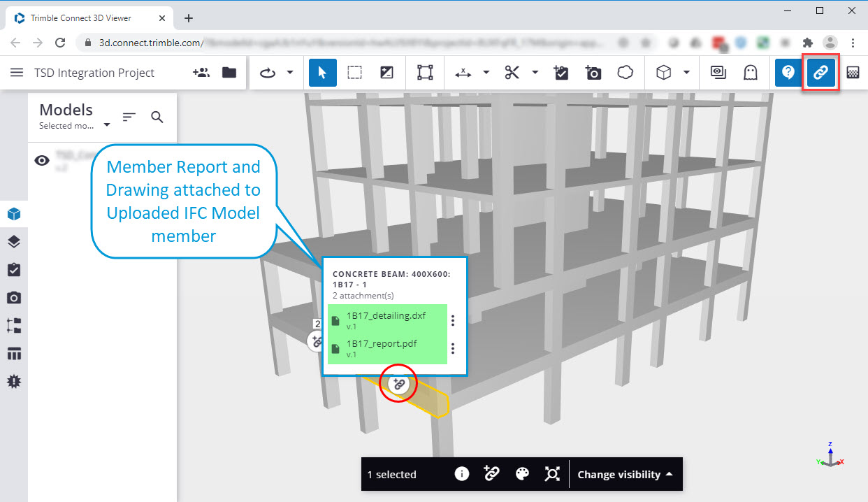Screen dimensions: 868x502
Task: Open the attachments link tool in toolbar
Action: click(x=820, y=72)
